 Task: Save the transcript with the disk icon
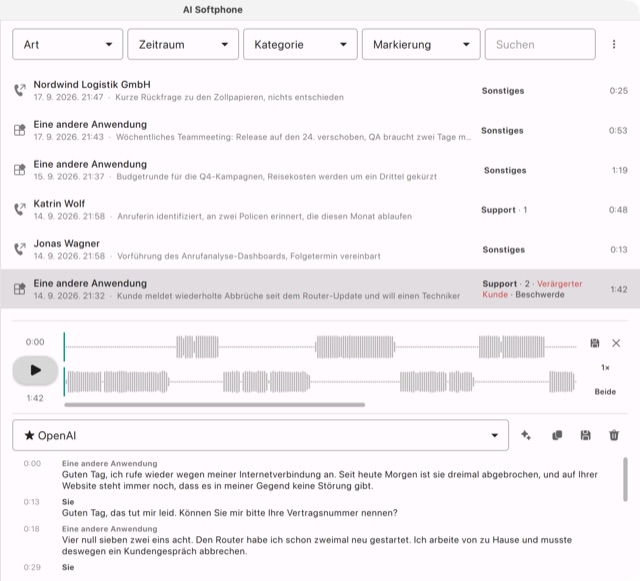[585, 435]
